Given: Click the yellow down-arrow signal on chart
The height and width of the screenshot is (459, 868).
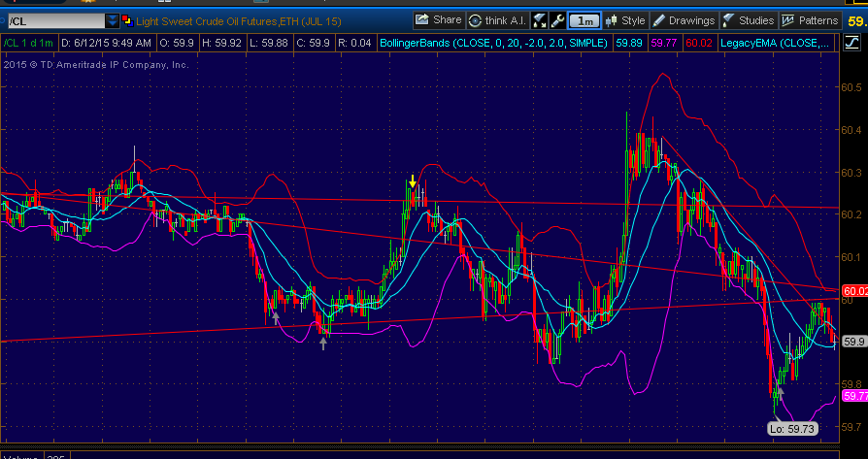Looking at the screenshot, I should [x=413, y=180].
